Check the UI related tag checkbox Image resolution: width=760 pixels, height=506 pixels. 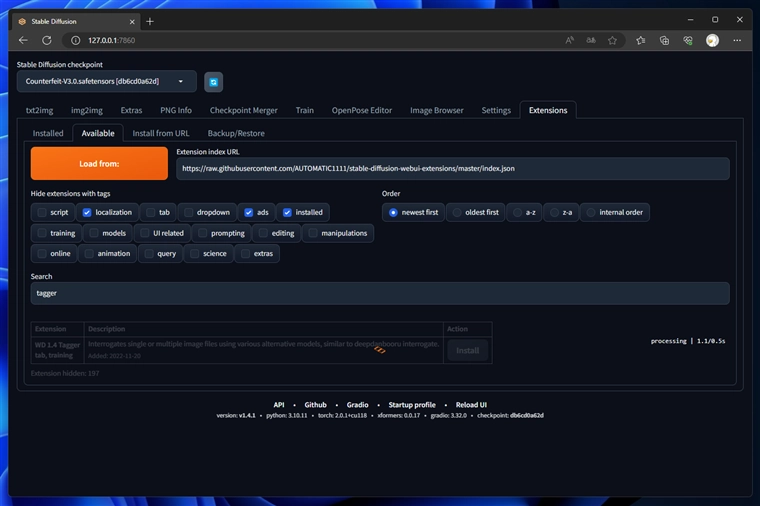coord(144,233)
